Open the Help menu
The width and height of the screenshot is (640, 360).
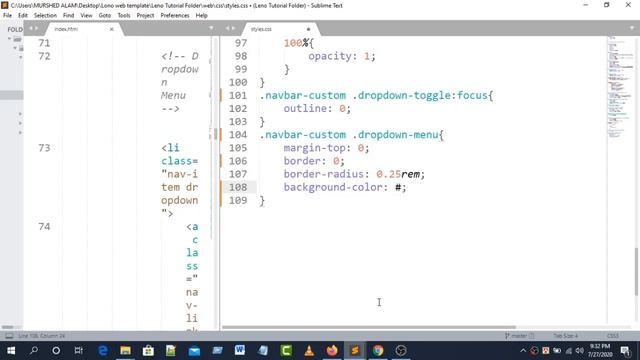tap(202, 16)
